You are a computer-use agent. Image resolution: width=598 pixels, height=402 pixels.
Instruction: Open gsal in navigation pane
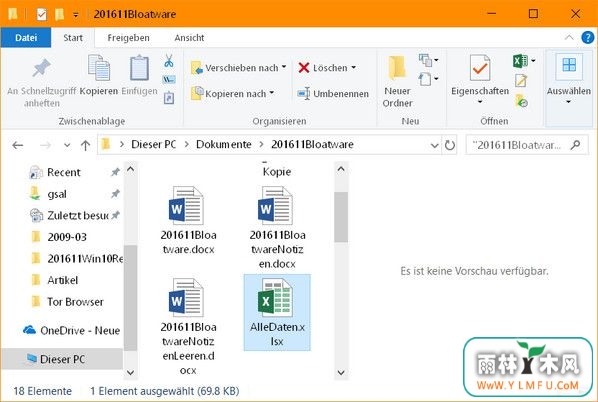(x=57, y=194)
